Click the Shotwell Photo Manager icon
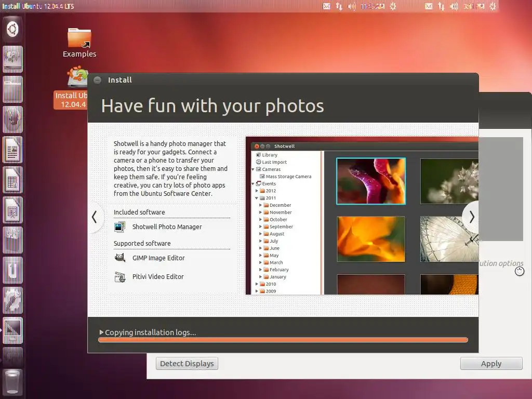 120,227
